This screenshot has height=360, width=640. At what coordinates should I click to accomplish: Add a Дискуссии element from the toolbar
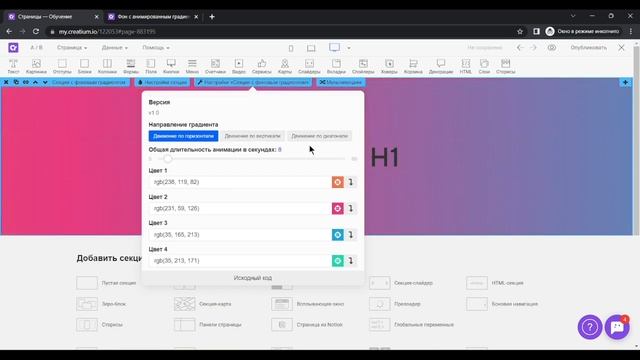(x=441, y=66)
